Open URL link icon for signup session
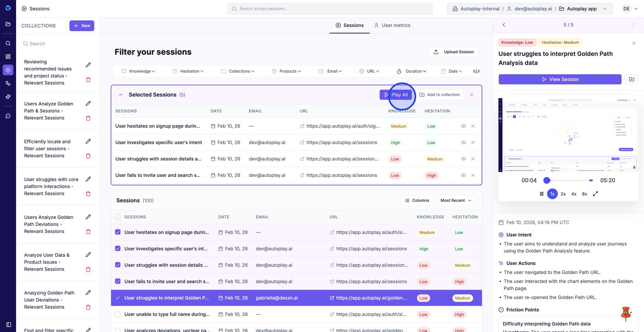644x332 pixels. 302,126
